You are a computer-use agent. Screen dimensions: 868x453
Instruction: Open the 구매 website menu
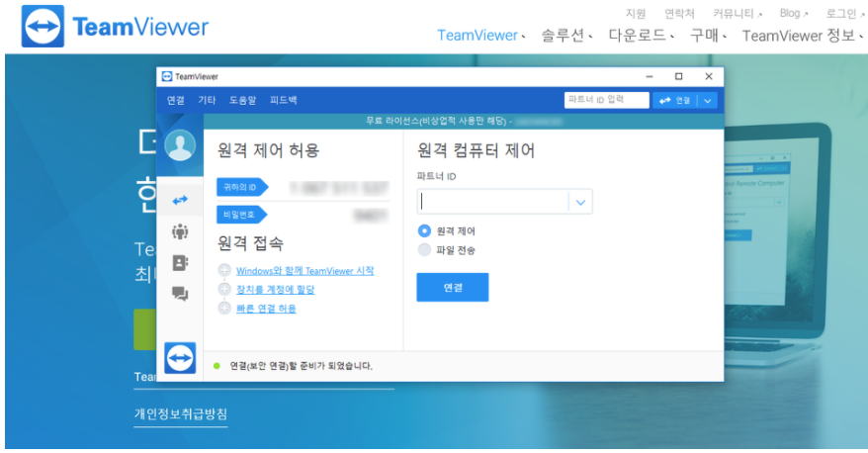[x=708, y=36]
